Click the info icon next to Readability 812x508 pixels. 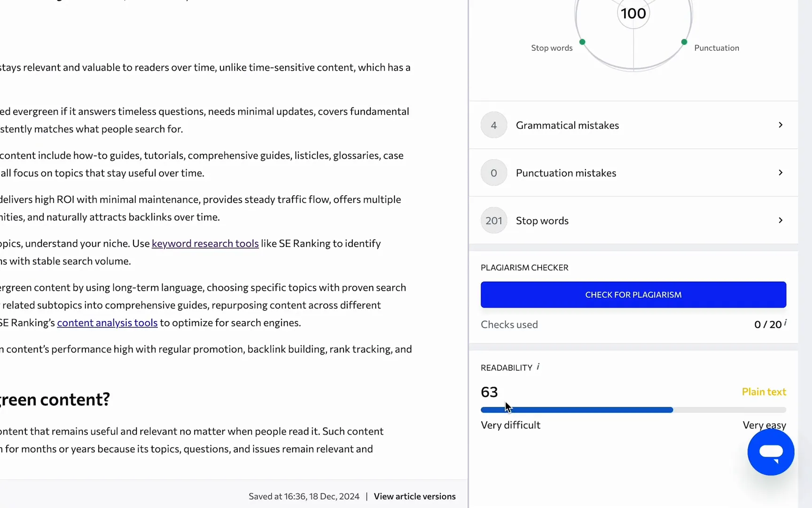click(538, 366)
